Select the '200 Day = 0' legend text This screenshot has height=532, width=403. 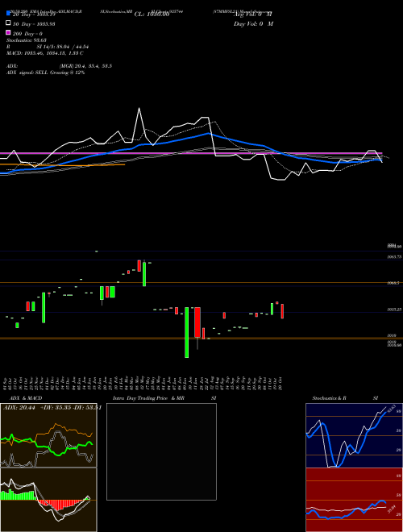pyautogui.click(x=27, y=34)
